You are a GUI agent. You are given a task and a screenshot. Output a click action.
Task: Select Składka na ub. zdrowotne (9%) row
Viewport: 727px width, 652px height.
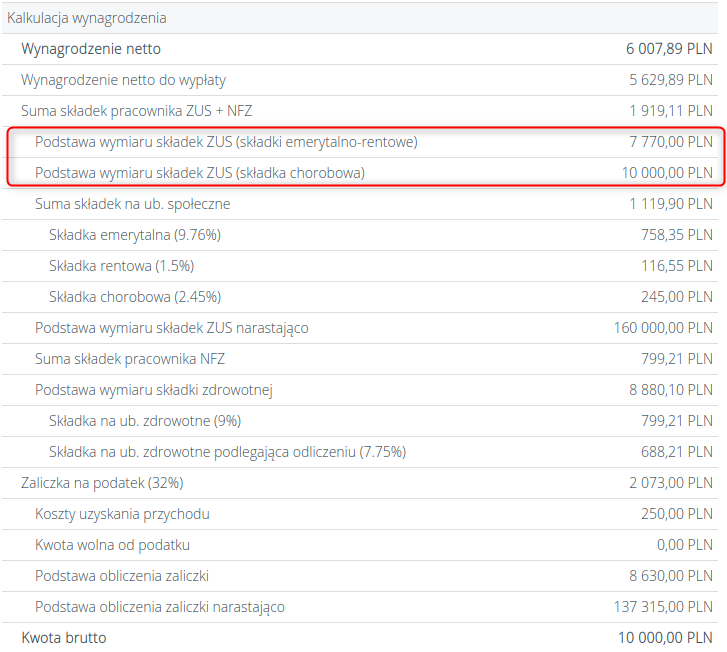pos(145,421)
